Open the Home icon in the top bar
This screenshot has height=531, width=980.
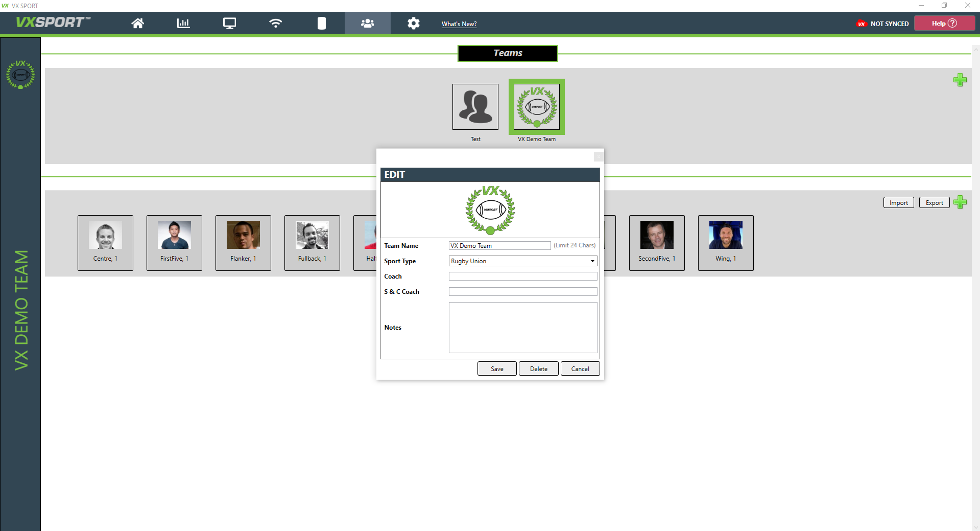tap(137, 23)
